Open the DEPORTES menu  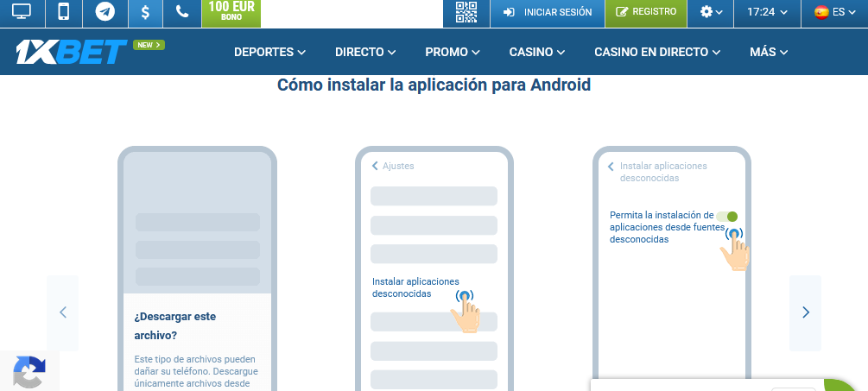click(269, 52)
